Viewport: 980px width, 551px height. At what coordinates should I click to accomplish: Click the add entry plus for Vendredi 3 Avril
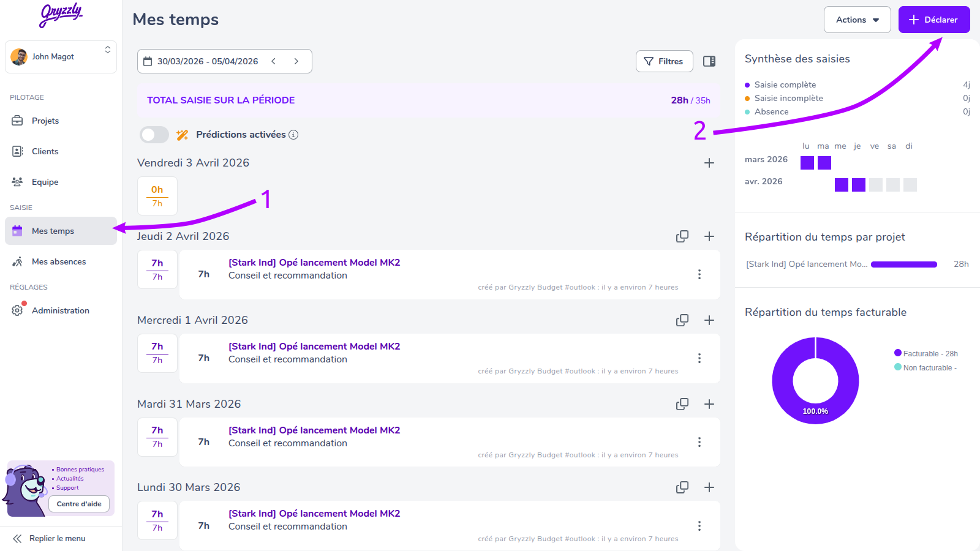(709, 163)
